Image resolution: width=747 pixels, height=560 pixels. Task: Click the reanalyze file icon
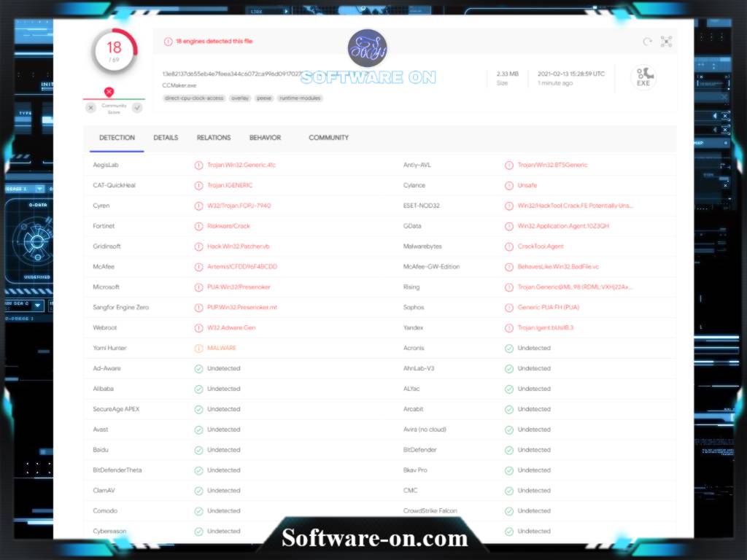pos(646,42)
